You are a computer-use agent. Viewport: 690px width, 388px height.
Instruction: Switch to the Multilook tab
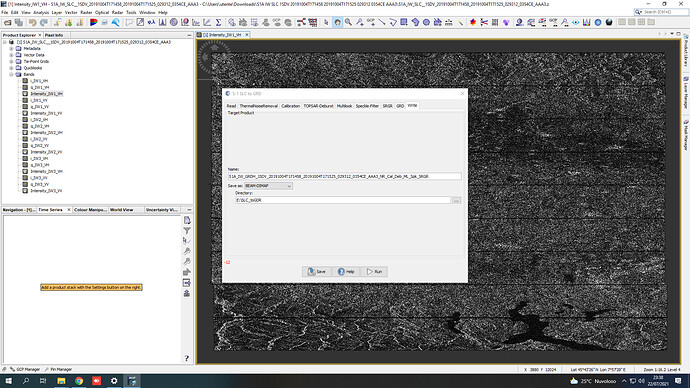coord(345,106)
